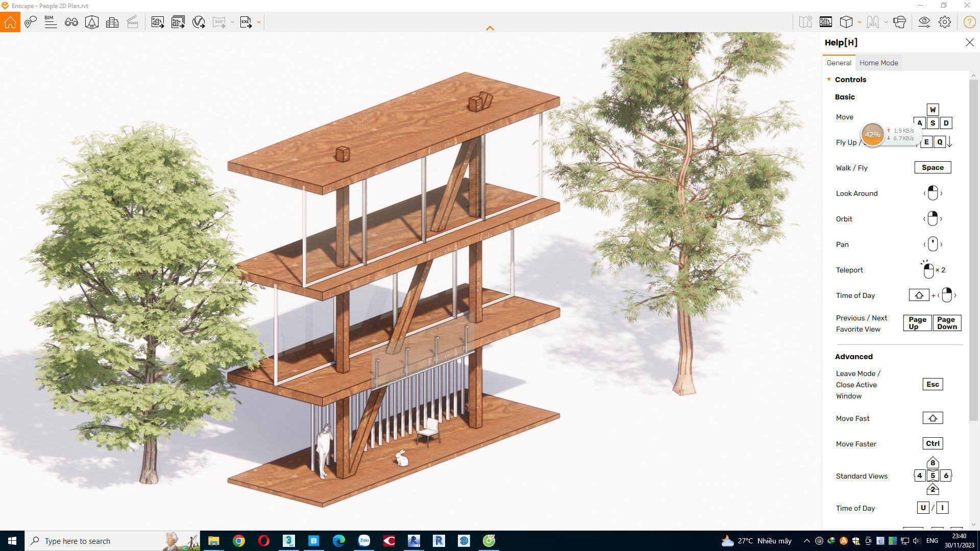
Task: Open the Collaborative Annotations pin icon
Action: pos(31,22)
